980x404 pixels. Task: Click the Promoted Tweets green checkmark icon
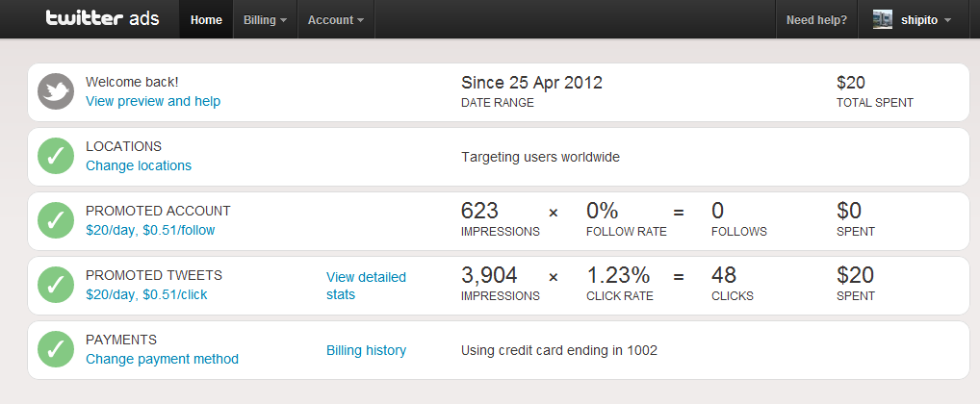(x=56, y=285)
